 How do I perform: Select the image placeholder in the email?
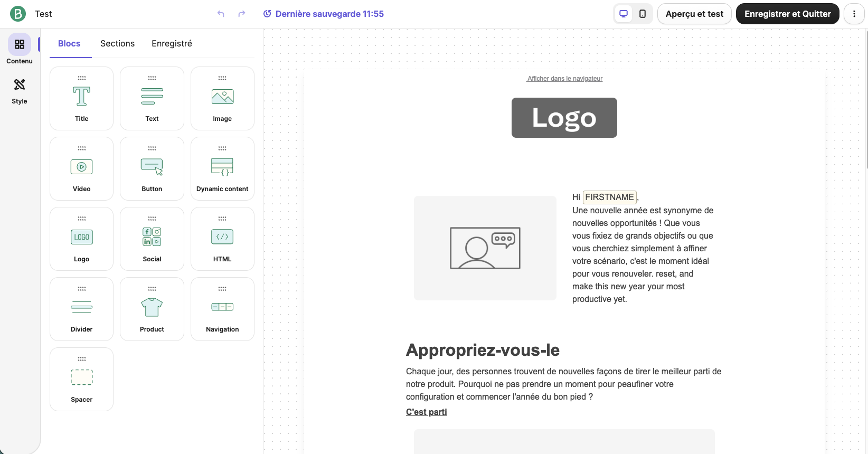coord(485,248)
